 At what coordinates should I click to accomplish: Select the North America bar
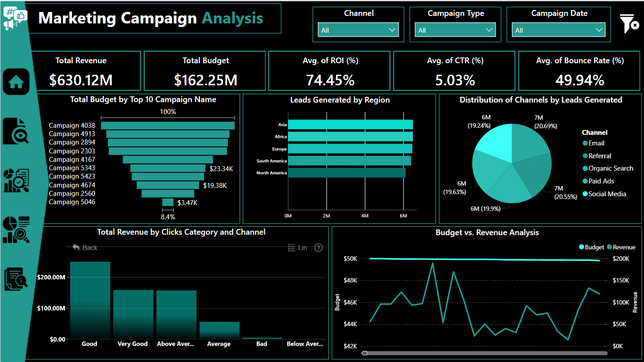(347, 173)
